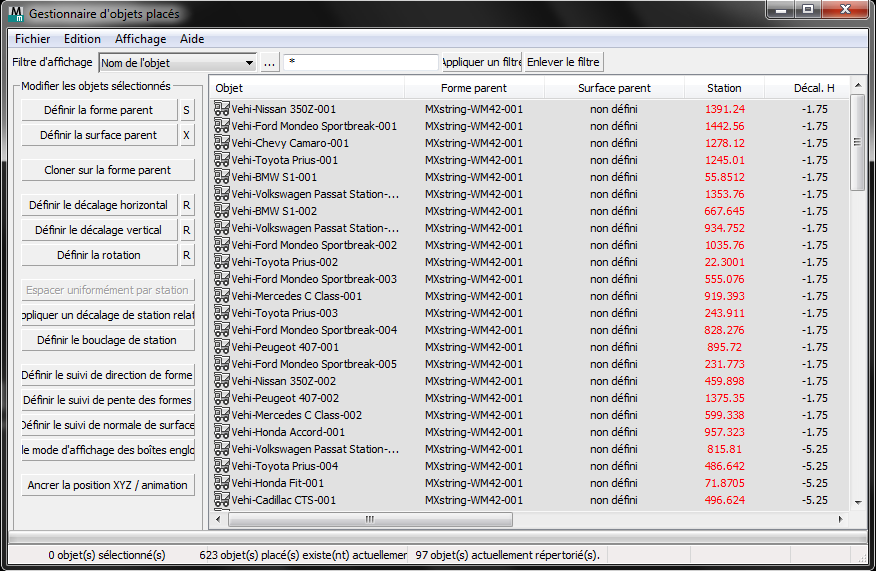This screenshot has height=571, width=876.
Task: Open the Edition menu
Action: pos(82,39)
